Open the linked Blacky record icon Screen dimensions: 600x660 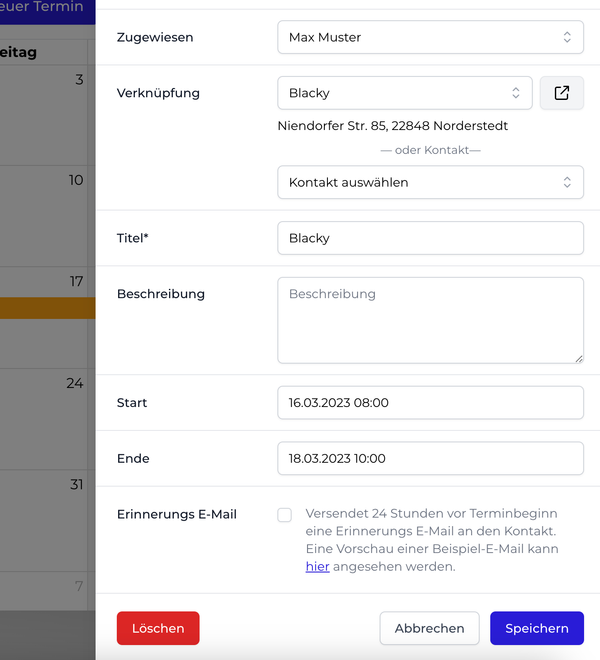pyautogui.click(x=562, y=93)
